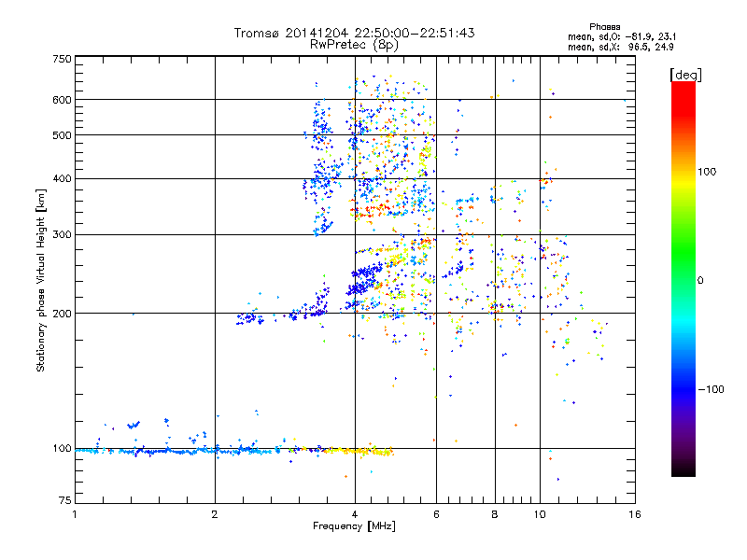Click the y-axis tick label '600'

[x=62, y=100]
